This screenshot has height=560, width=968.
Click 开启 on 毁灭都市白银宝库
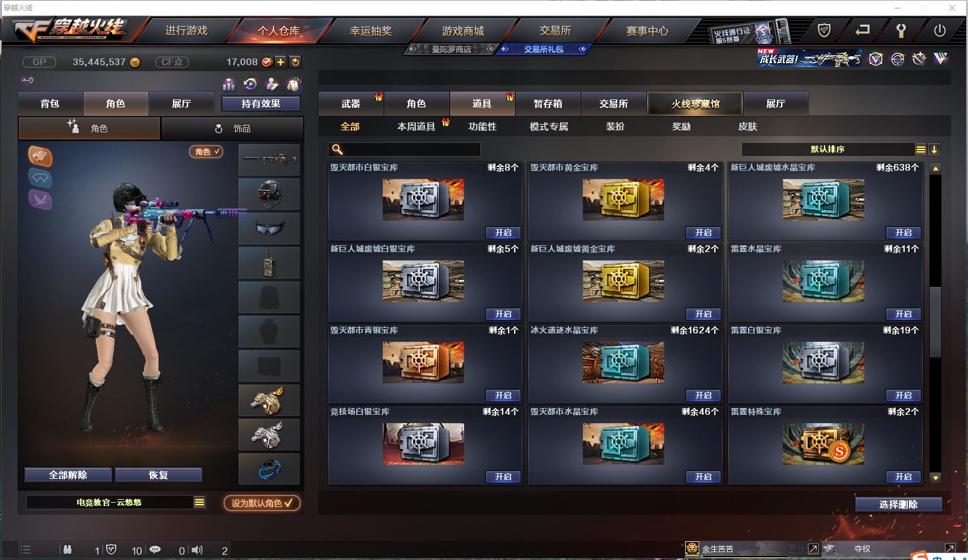503,233
